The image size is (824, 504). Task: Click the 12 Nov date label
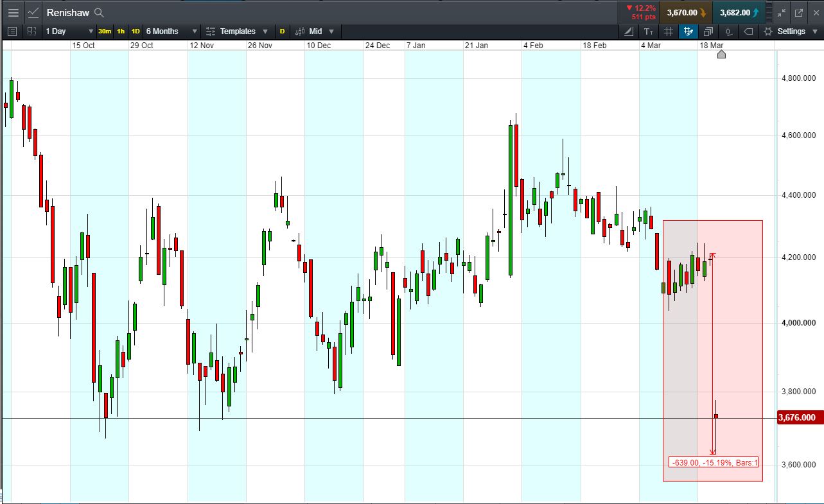point(202,45)
